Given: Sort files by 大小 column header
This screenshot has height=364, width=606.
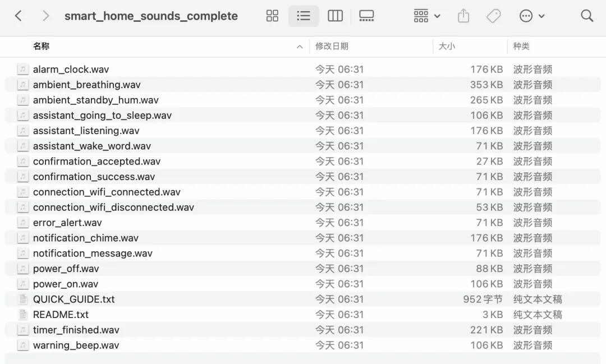Looking at the screenshot, I should [x=447, y=47].
